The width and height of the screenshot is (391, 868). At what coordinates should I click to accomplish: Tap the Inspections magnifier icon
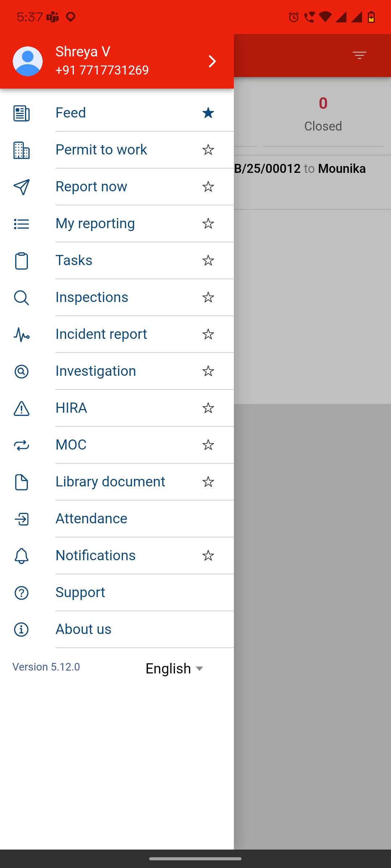click(x=21, y=298)
